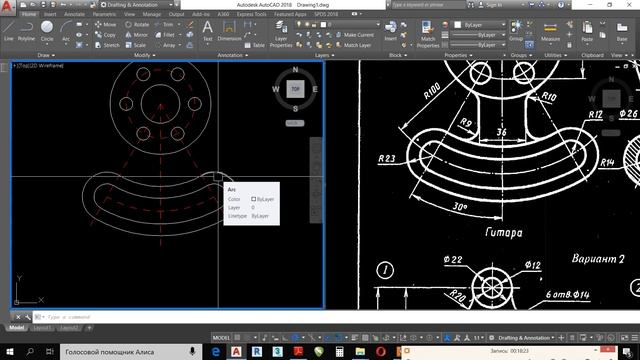Open the Parametric ribbon tab

(x=104, y=14)
